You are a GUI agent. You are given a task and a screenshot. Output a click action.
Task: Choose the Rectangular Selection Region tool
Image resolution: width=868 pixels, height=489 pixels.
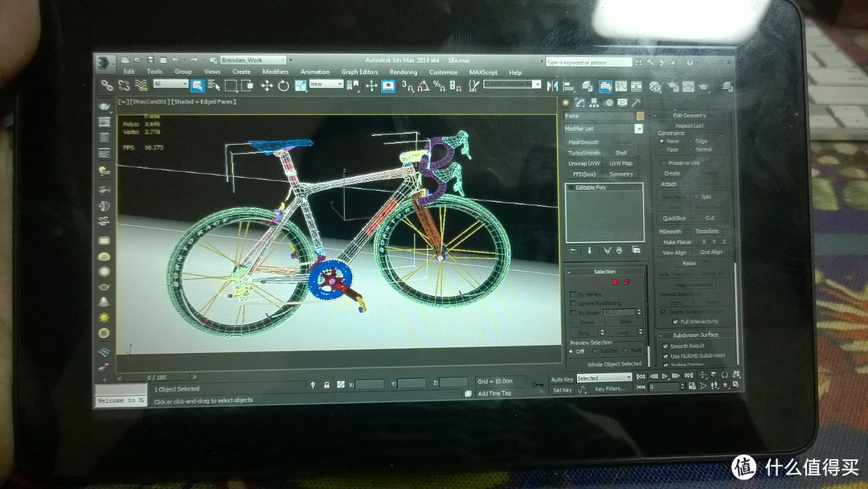tap(231, 85)
